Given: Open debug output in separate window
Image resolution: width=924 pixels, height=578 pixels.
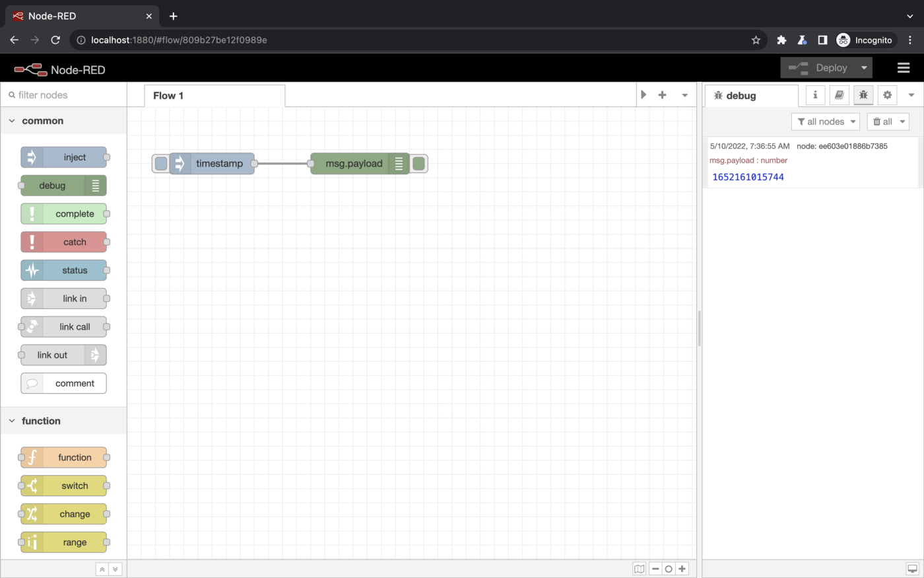Looking at the screenshot, I should click(x=912, y=569).
